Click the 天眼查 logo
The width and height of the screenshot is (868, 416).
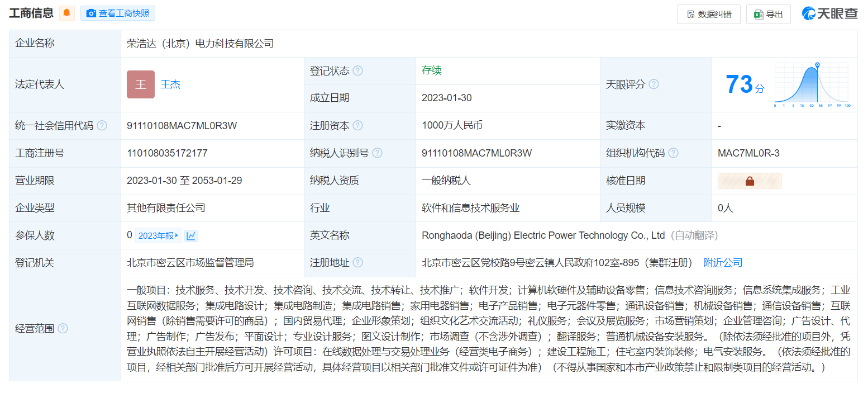click(x=829, y=13)
